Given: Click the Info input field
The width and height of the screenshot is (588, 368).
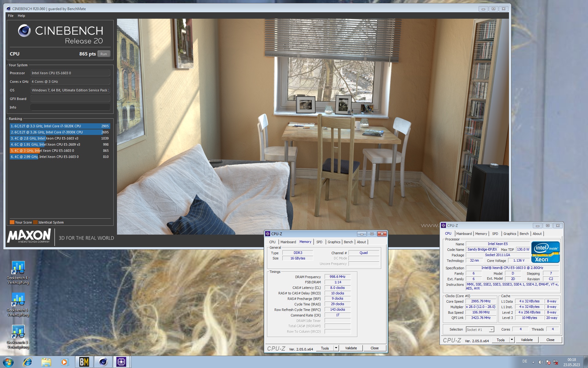Looking at the screenshot, I should 70,107.
